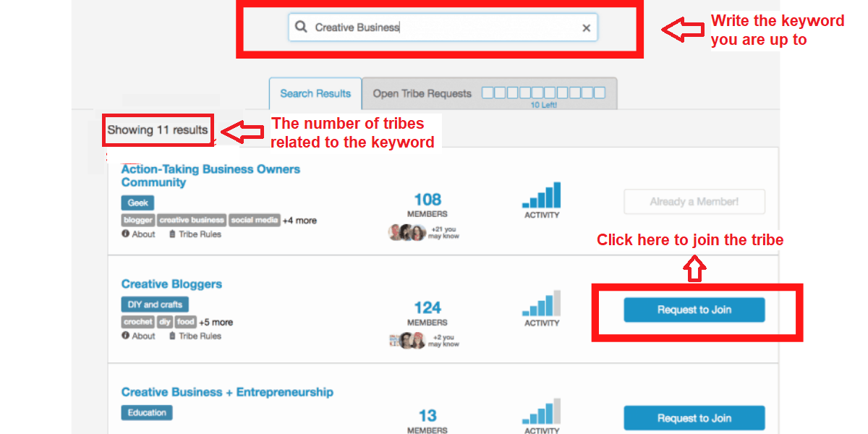Expand the +5 more tags link
868x434 pixels.
(x=216, y=322)
